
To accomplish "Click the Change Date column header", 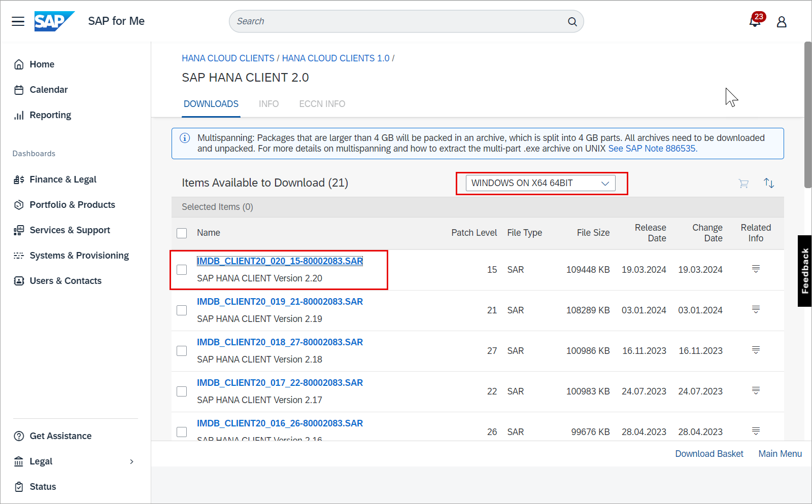I will (707, 233).
